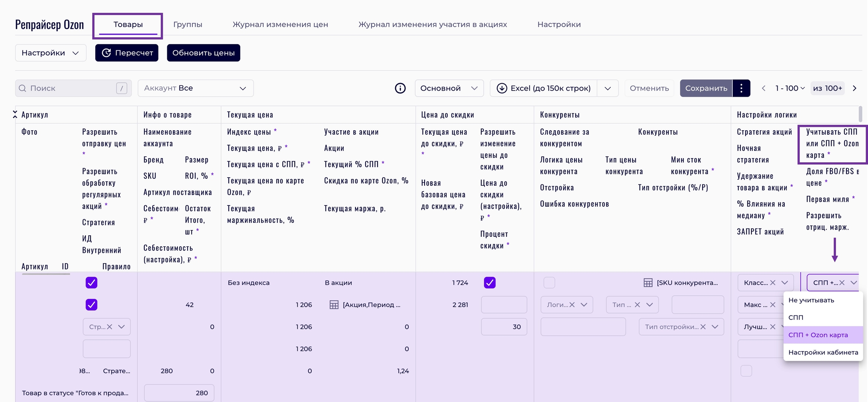Collapse the Артикул column header icon

[x=15, y=114]
